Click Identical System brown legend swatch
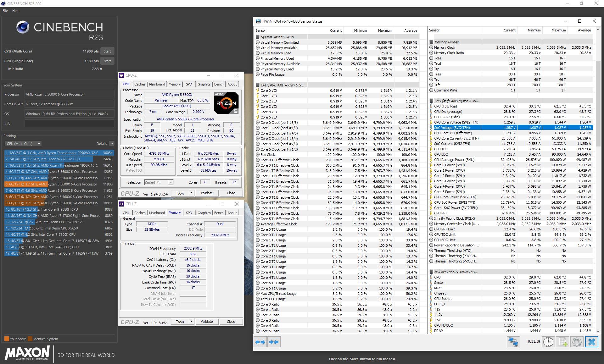Image resolution: width=604 pixels, height=364 pixels. click(30, 339)
